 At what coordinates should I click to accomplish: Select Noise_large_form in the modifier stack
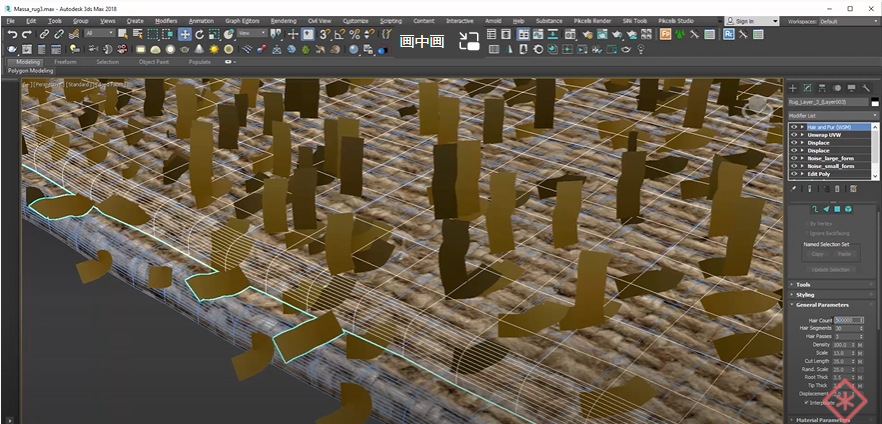(x=831, y=158)
